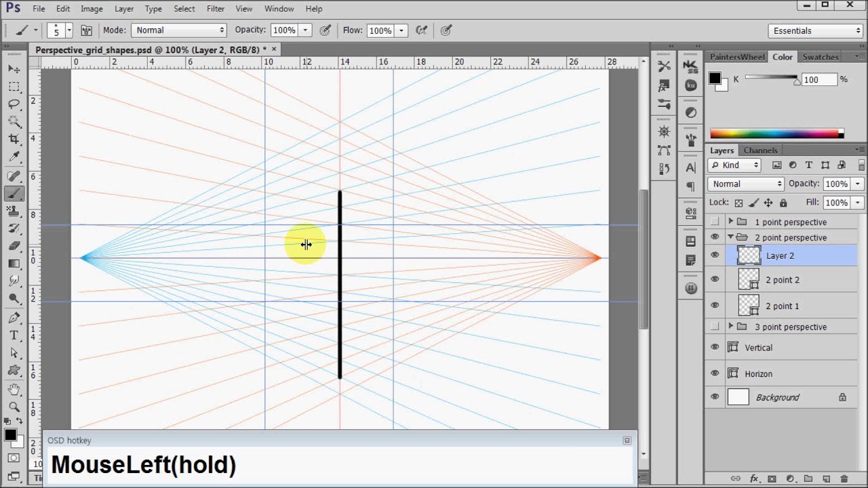Image resolution: width=868 pixels, height=488 pixels.
Task: Select the Horizontal Type tool
Action: pos(14,335)
